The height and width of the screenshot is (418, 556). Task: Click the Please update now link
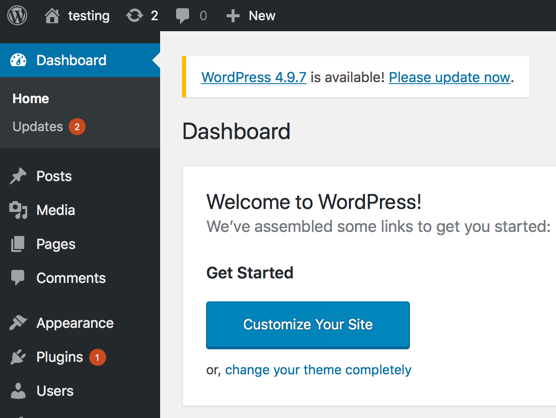pyautogui.click(x=450, y=77)
